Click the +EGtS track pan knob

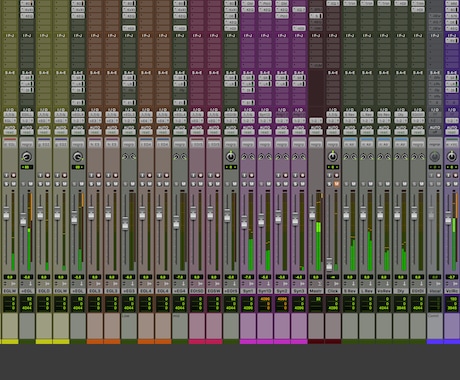pyautogui.click(x=231, y=156)
